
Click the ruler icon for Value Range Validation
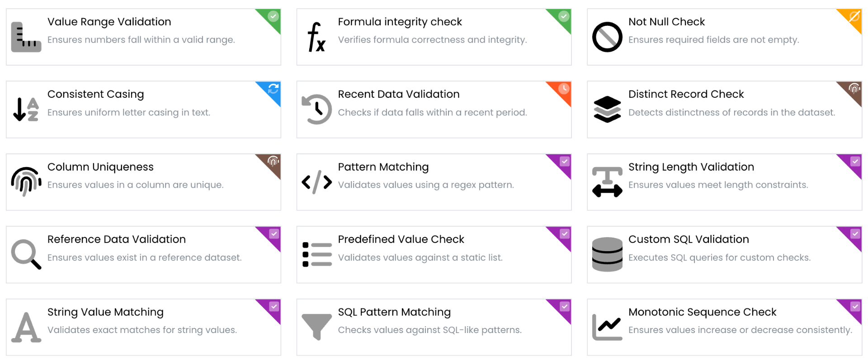point(26,37)
